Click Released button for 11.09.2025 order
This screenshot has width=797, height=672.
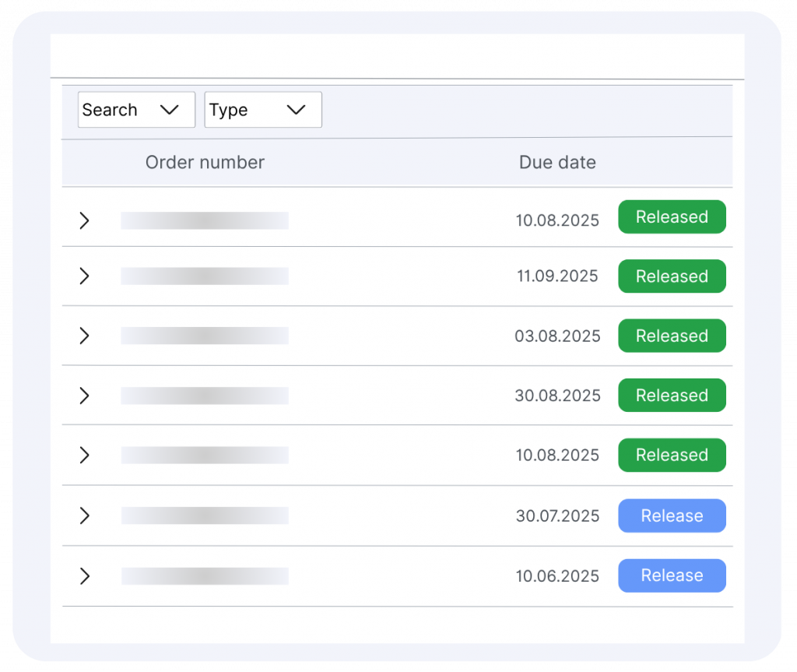[672, 276]
